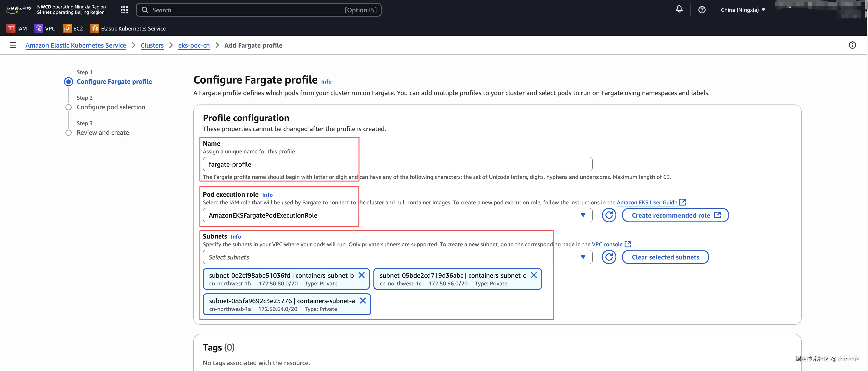Open the help question mark icon
Screen dimensions: 868x371
pos(702,10)
